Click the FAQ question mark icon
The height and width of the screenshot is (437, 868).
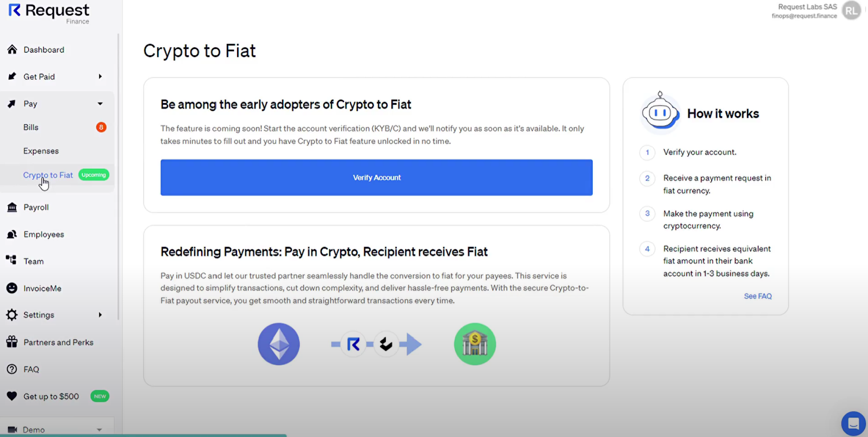coord(12,369)
